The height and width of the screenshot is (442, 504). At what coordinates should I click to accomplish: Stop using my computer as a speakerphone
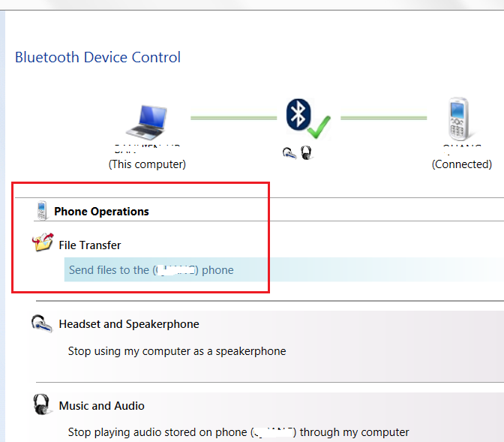tap(176, 350)
